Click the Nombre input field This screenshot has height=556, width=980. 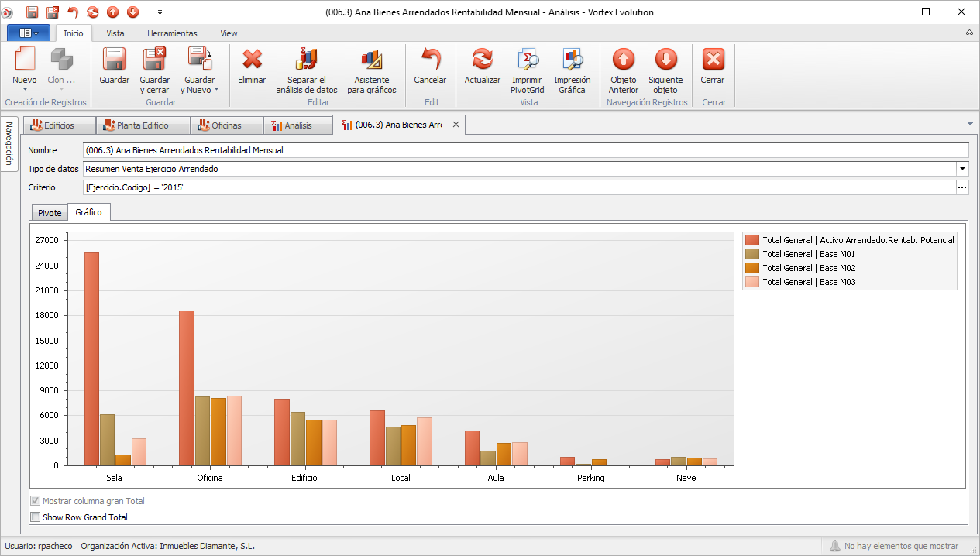pyautogui.click(x=525, y=150)
